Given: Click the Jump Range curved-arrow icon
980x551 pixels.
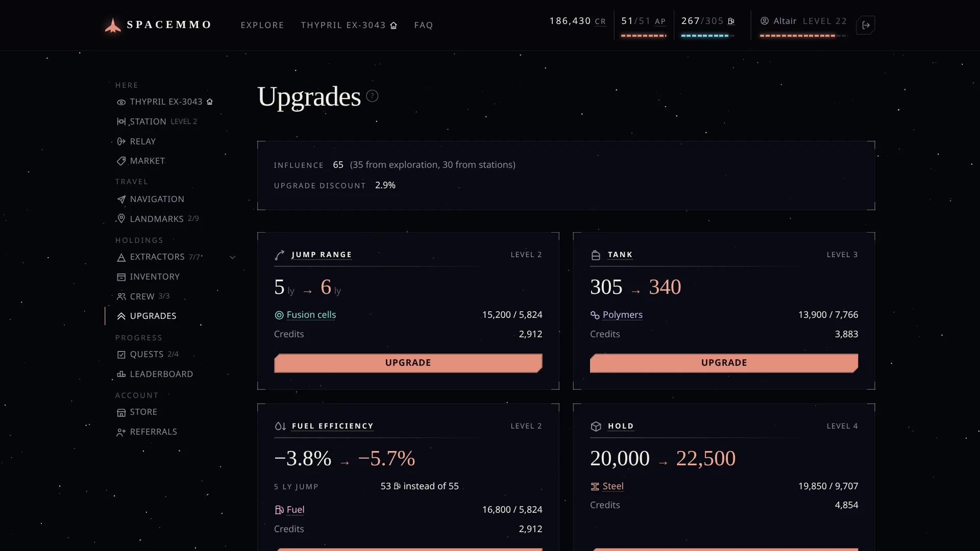Looking at the screenshot, I should point(279,255).
